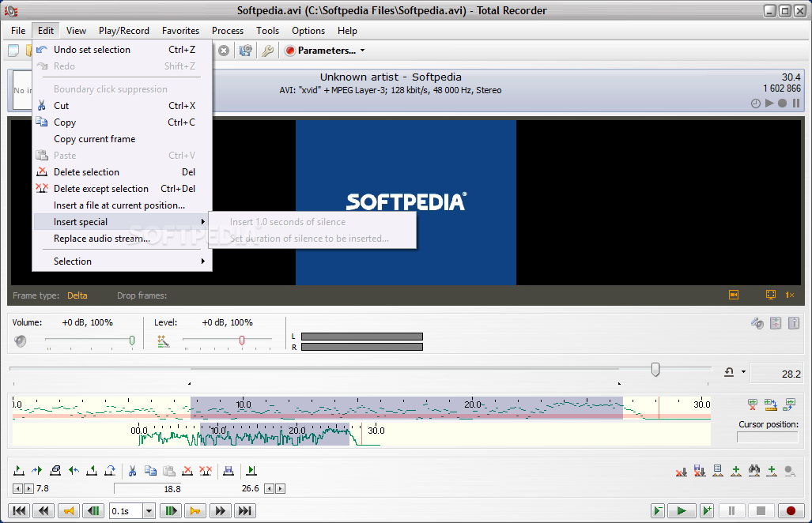Screen dimensions: 812x523
Task: Click the red cursor line on upper waveform
Action: pos(659,408)
